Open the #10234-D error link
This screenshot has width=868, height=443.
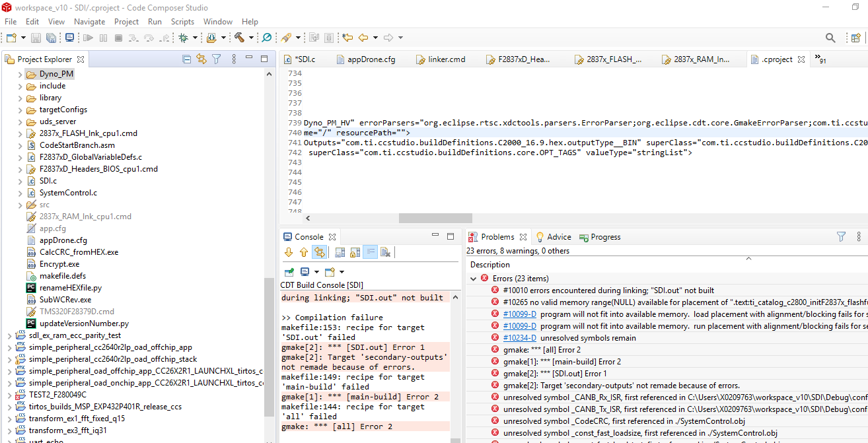click(519, 338)
